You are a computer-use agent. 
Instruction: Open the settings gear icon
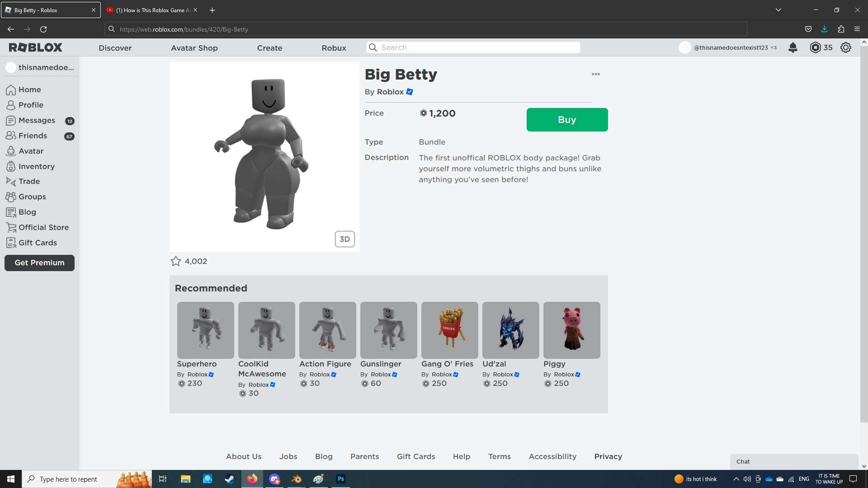coord(845,47)
